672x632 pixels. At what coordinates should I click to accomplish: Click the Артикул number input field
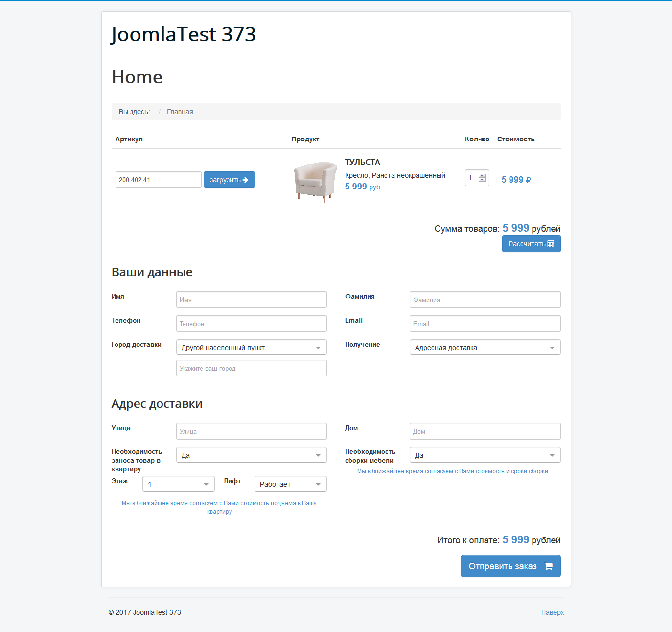(158, 180)
